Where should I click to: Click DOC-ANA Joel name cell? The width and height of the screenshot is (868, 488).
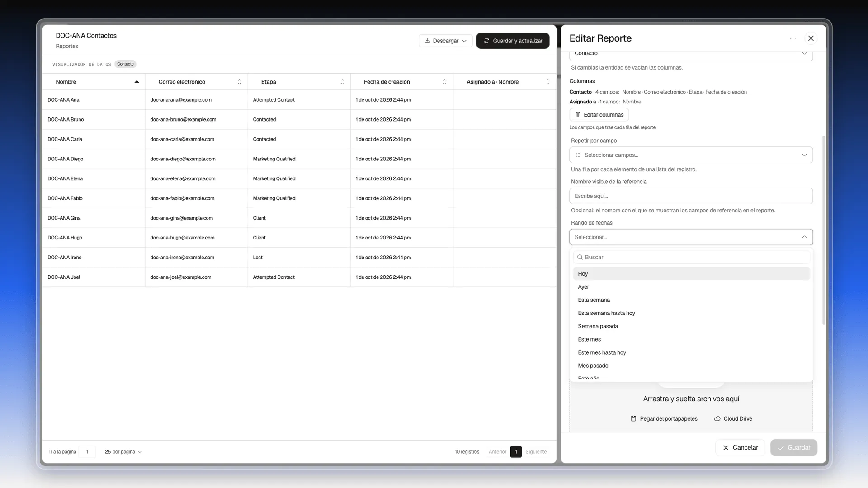click(94, 277)
